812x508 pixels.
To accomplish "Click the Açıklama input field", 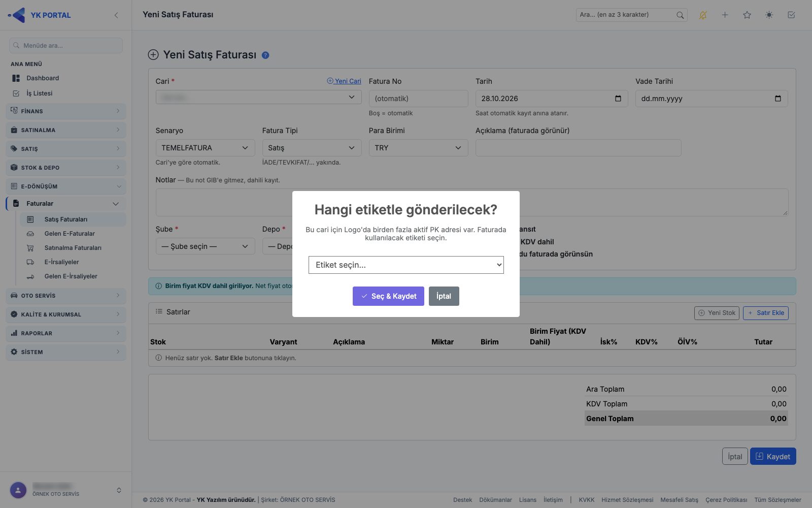I will pyautogui.click(x=578, y=148).
